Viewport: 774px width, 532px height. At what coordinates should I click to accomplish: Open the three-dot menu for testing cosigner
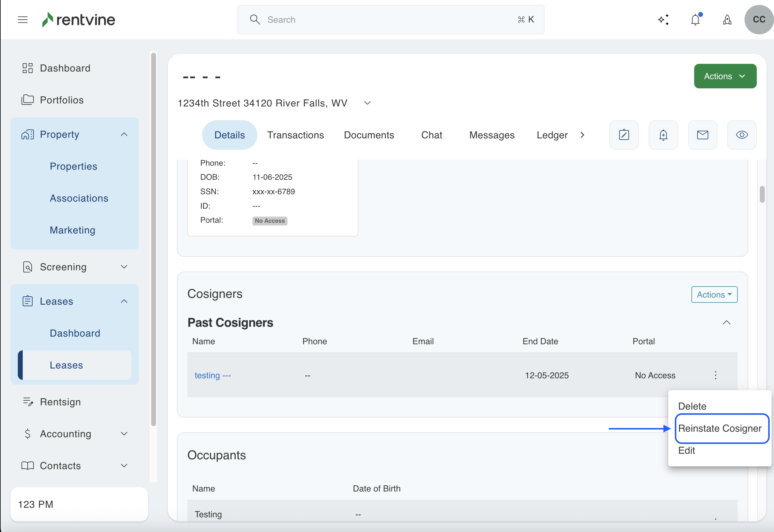point(715,375)
